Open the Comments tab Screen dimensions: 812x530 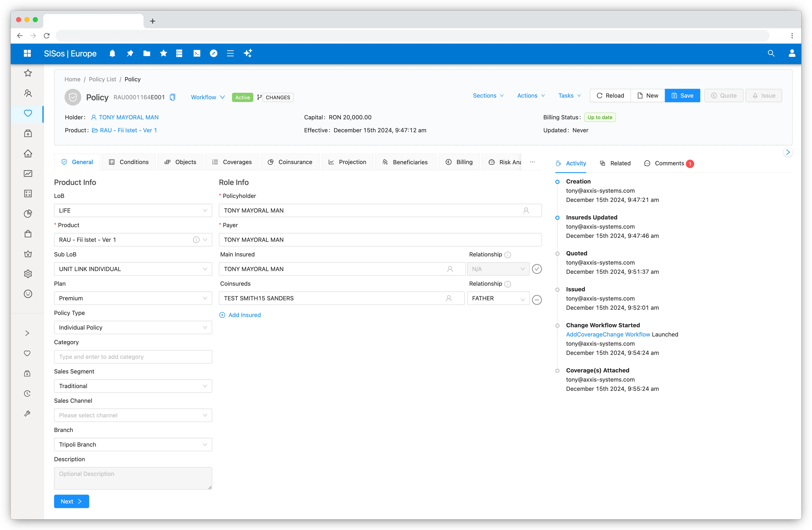click(669, 163)
